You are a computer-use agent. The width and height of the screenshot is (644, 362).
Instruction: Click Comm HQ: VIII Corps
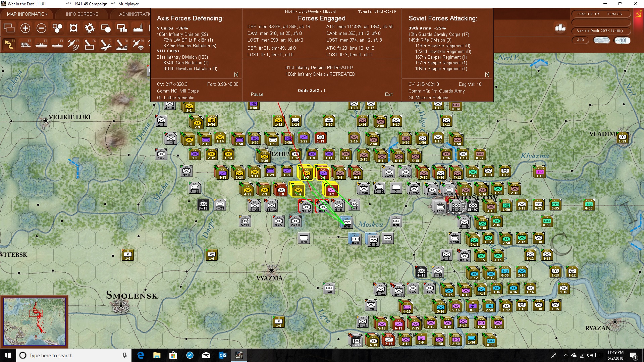point(178,91)
